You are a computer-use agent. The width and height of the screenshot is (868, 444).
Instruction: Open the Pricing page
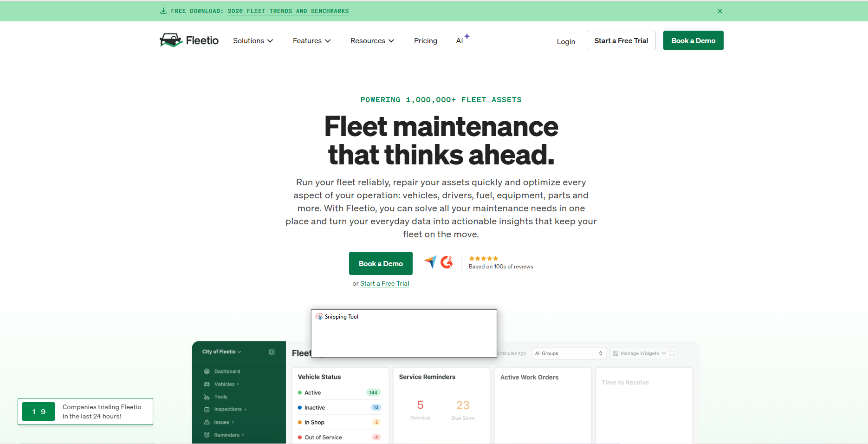tap(426, 41)
